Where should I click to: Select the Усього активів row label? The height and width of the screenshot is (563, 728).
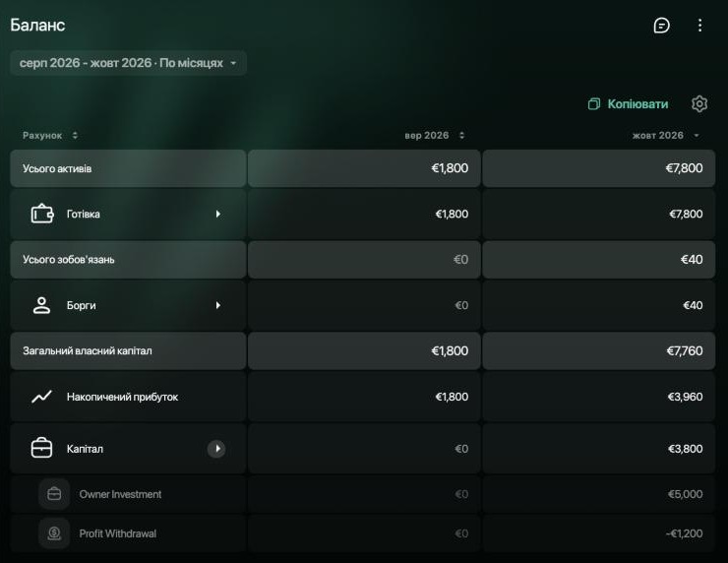point(57,168)
